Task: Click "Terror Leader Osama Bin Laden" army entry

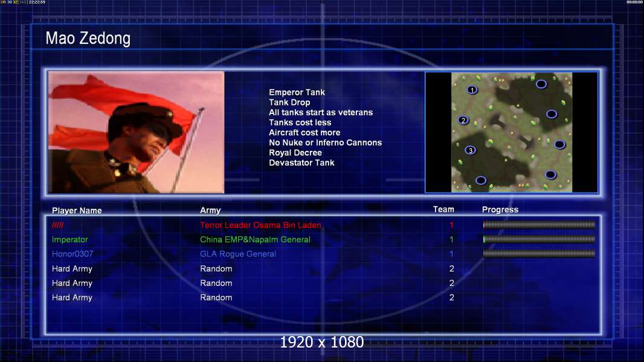Action: tap(260, 225)
